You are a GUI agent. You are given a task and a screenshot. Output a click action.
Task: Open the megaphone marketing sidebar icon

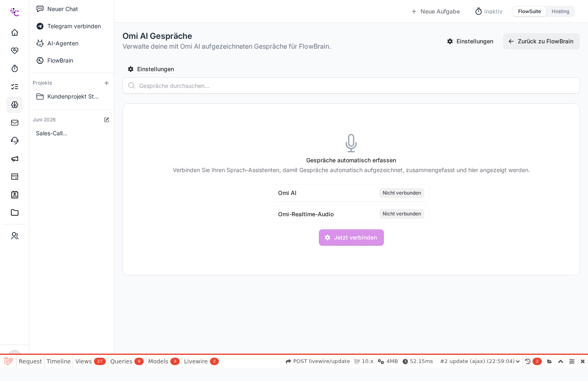tap(15, 158)
